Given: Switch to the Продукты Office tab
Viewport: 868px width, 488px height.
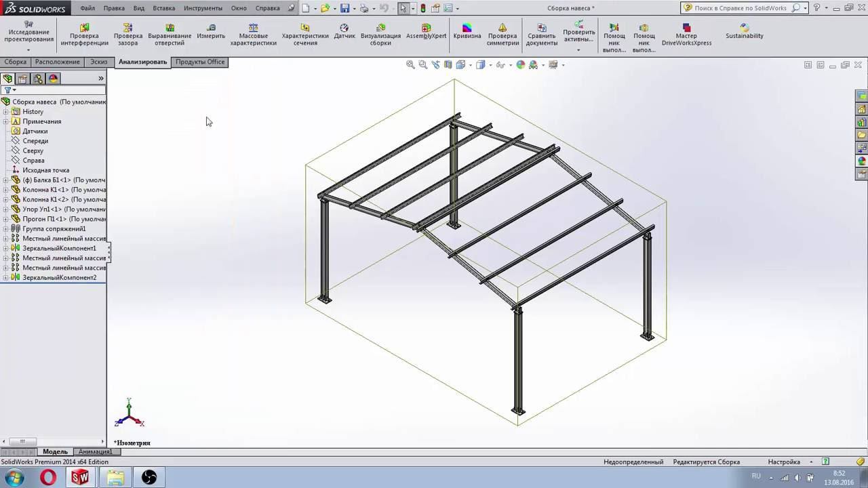Looking at the screenshot, I should point(200,62).
